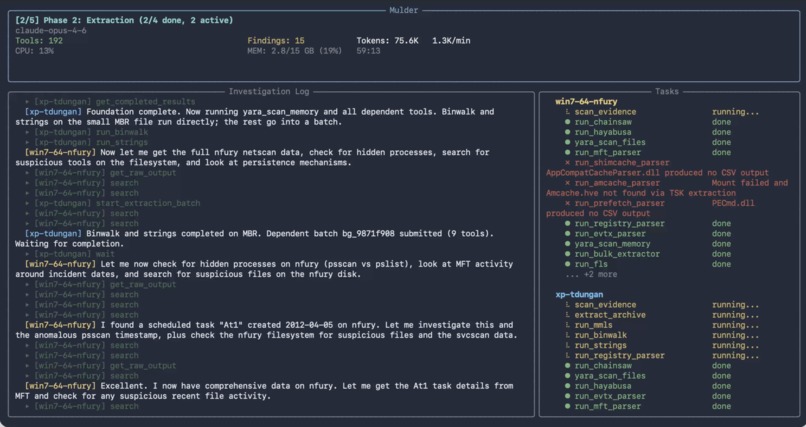The width and height of the screenshot is (806, 427).
Task: Click the 'Foundation complete' log message
Action: [x=254, y=117]
